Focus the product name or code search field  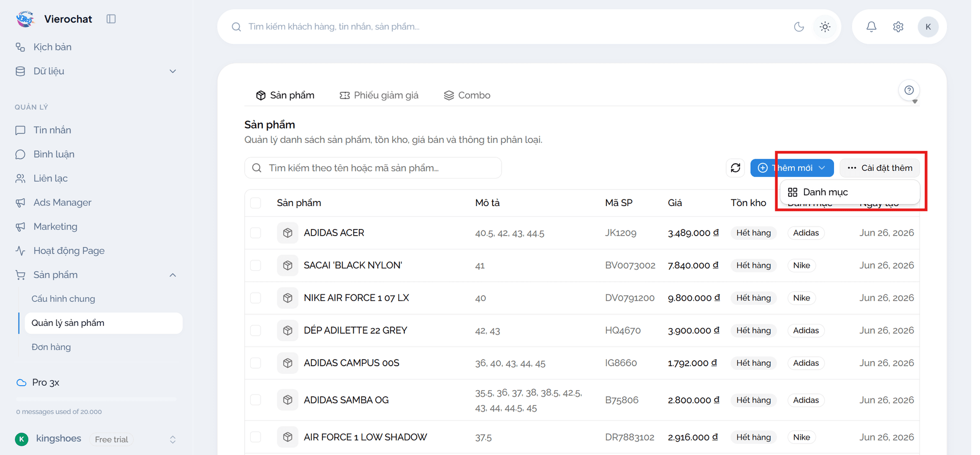[x=373, y=168]
